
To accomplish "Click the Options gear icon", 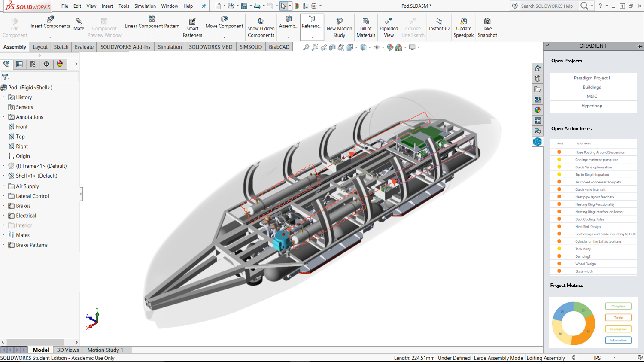I will pyautogui.click(x=314, y=6).
